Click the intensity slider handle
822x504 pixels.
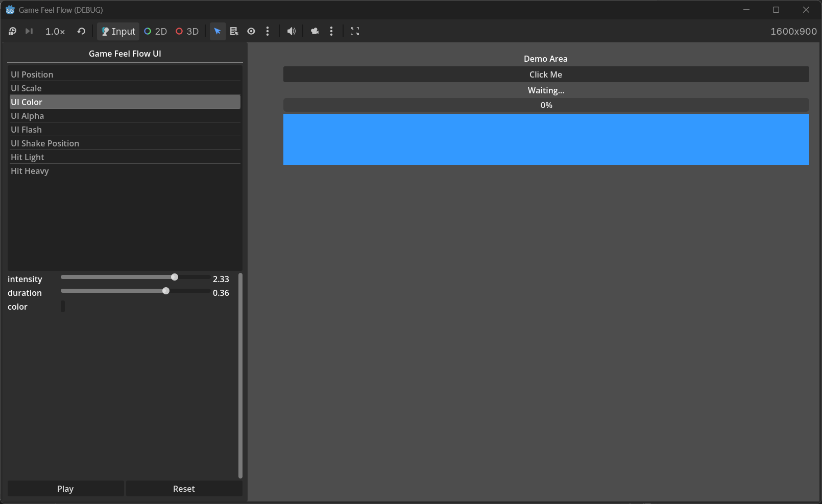[x=175, y=277]
